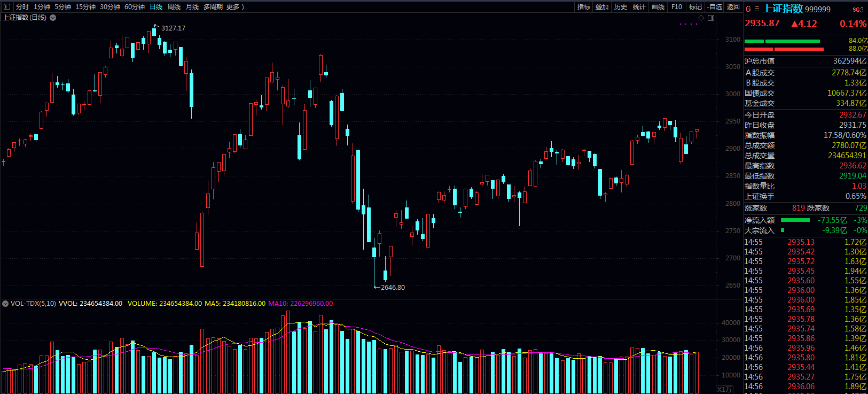The height and width of the screenshot is (394, 868).
Task: Open the 历史 history button
Action: (x=621, y=7)
